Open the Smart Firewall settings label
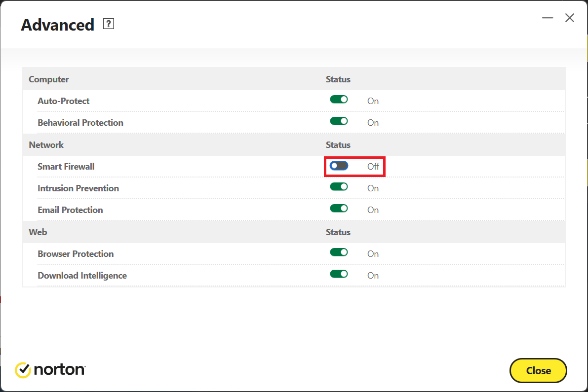The image size is (588, 392). point(66,167)
